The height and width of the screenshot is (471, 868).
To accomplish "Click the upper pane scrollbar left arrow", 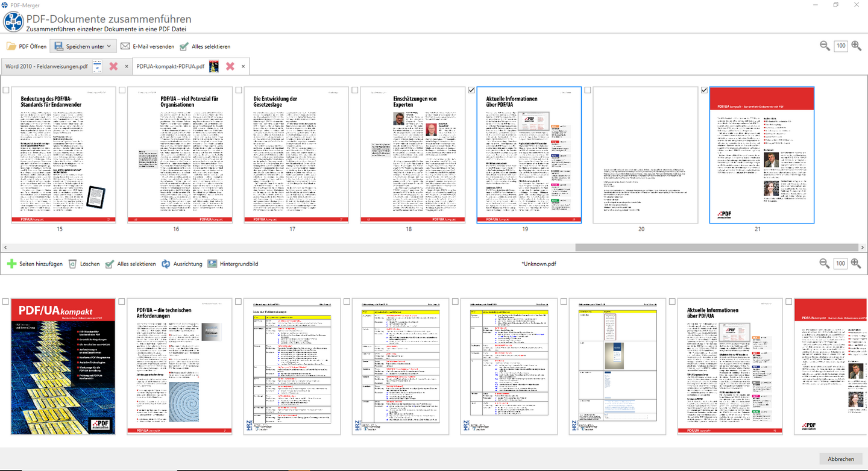I will pyautogui.click(x=5, y=248).
